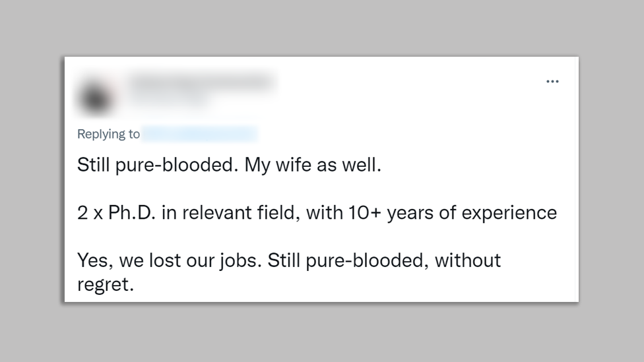Click the word "without" in the tweet

[468, 260]
